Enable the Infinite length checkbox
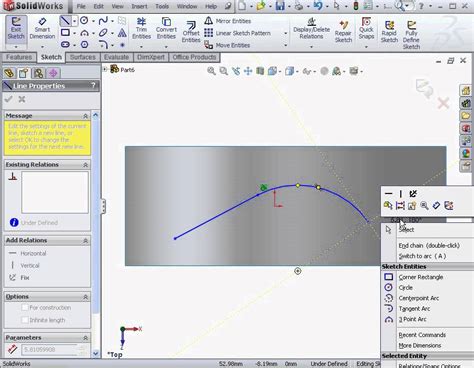The width and height of the screenshot is (474, 368). coord(25,320)
